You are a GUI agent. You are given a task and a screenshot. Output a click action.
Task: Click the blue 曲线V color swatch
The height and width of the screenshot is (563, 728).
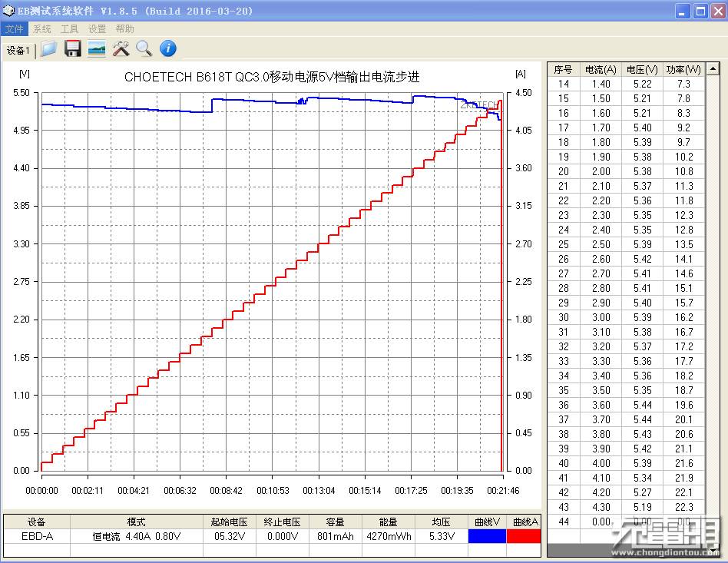pos(487,536)
